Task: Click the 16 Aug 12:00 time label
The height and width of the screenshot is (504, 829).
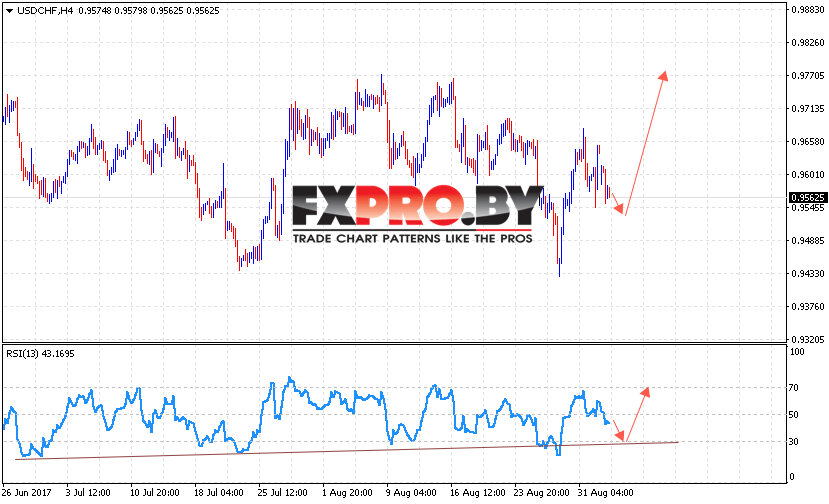Action: 477,492
